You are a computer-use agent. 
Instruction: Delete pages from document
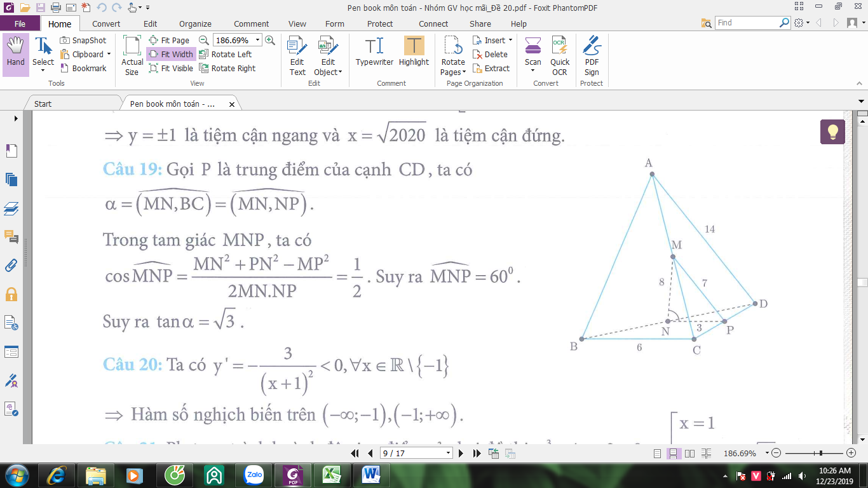pos(490,54)
